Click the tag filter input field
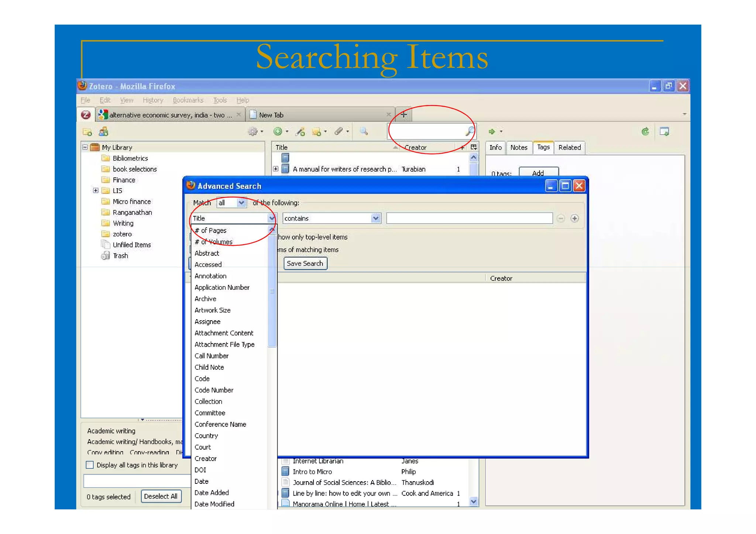This screenshot has width=756, height=534. point(137,481)
